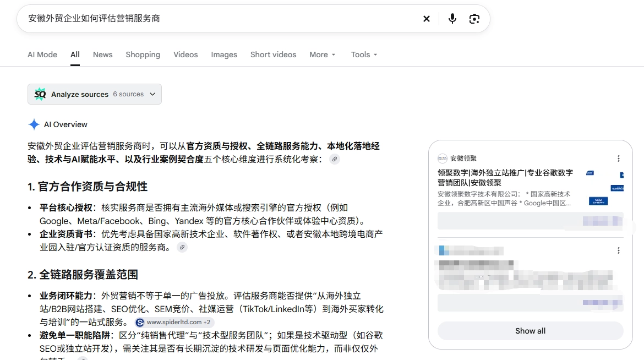Open thumbnail image of 领聚数字 result
Image resolution: width=644 pixels, height=360 pixels.
[x=604, y=187]
